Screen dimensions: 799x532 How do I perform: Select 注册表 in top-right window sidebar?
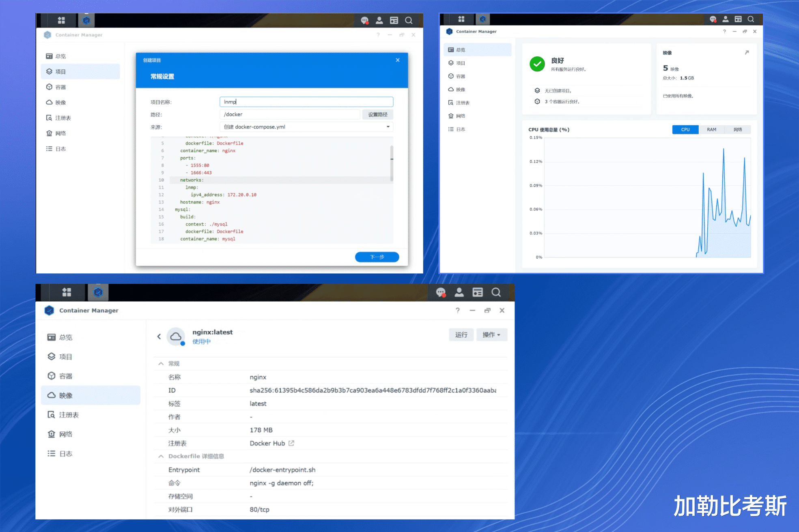(x=478, y=103)
